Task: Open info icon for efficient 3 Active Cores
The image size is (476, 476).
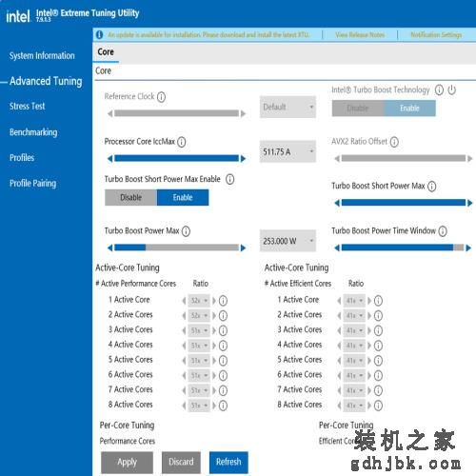Action: tap(378, 330)
